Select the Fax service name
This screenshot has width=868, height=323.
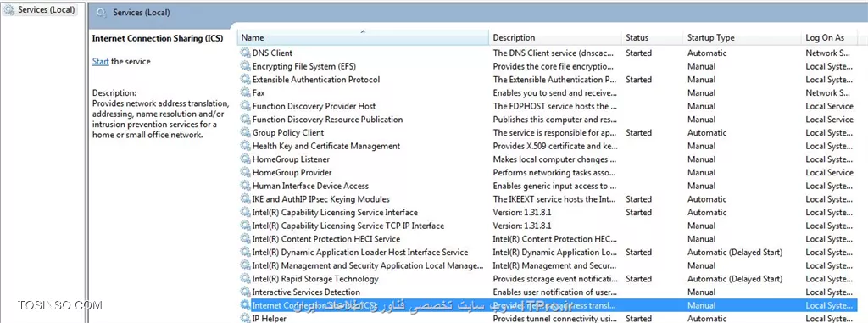tap(259, 93)
